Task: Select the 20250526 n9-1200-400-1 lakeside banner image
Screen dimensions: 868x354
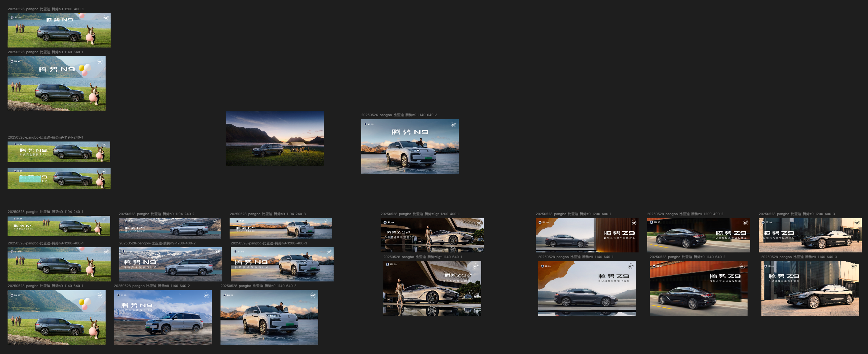Action: (59, 30)
